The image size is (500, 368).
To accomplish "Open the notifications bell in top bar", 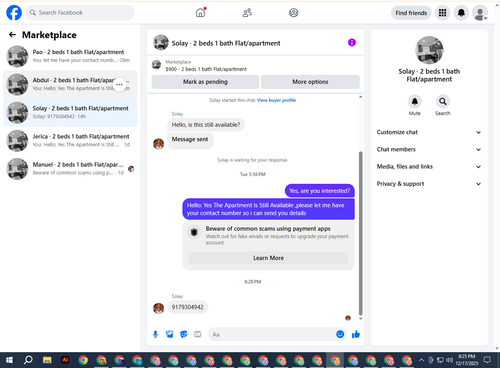I will (x=461, y=13).
